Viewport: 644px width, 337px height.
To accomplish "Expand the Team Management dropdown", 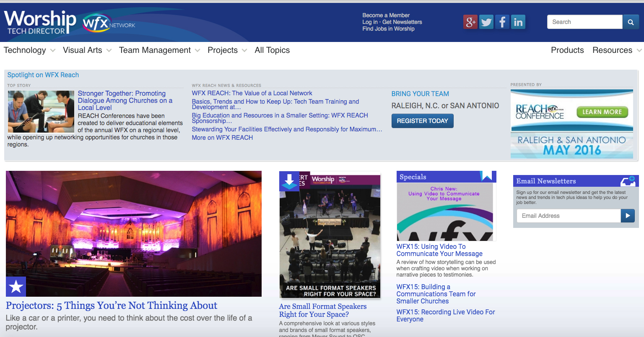I will tap(159, 50).
